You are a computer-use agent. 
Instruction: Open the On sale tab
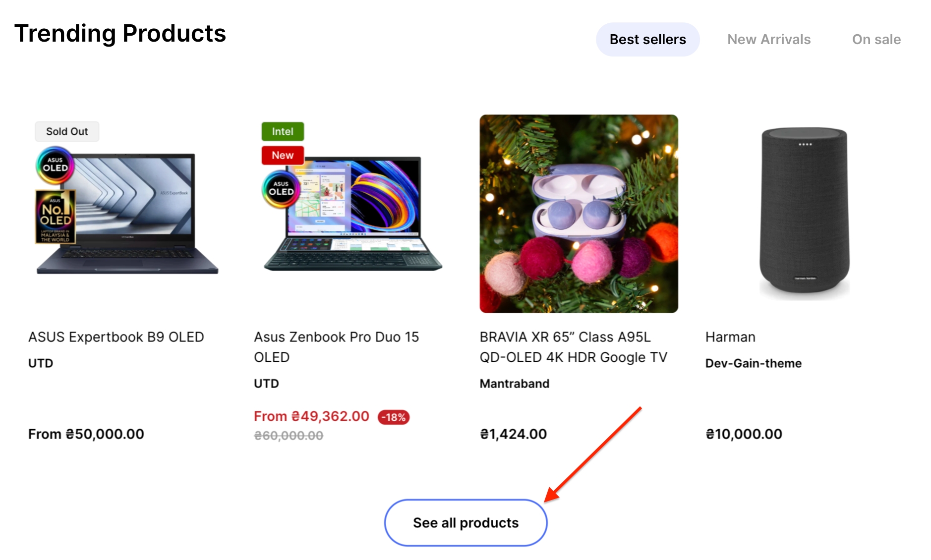(876, 40)
